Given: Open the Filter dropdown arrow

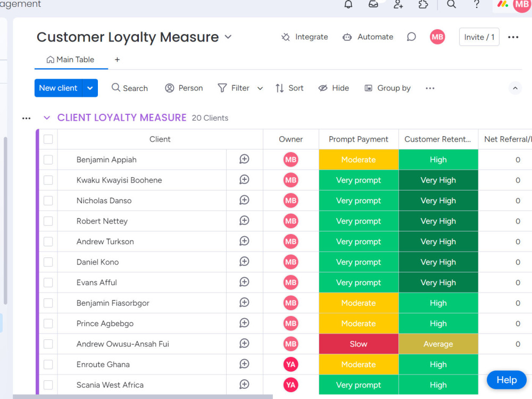Looking at the screenshot, I should click(260, 88).
